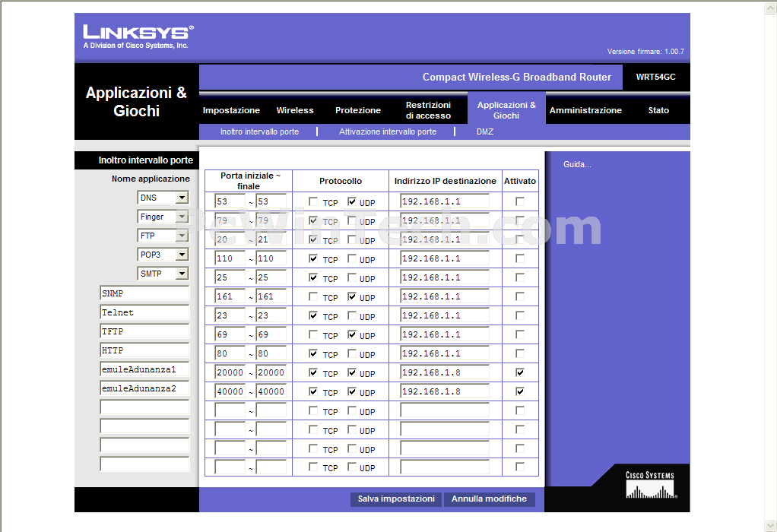Enable the emuleAdunanza1 Attivato checkbox
The image size is (777, 532).
tap(520, 372)
